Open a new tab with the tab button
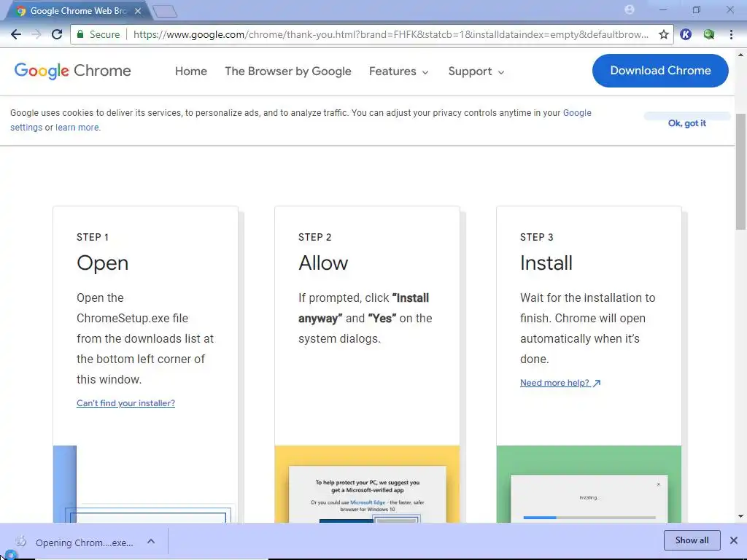Screen dimensions: 747x560 166,11
